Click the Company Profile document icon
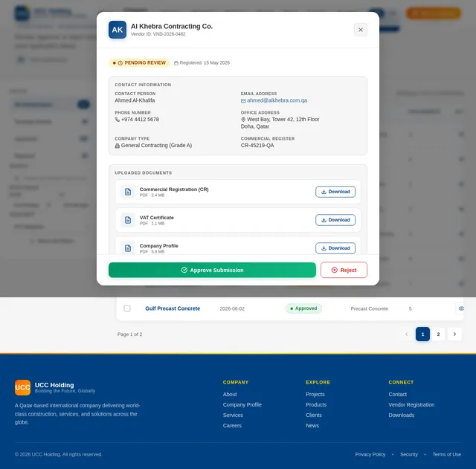476x469 pixels. pos(128,248)
